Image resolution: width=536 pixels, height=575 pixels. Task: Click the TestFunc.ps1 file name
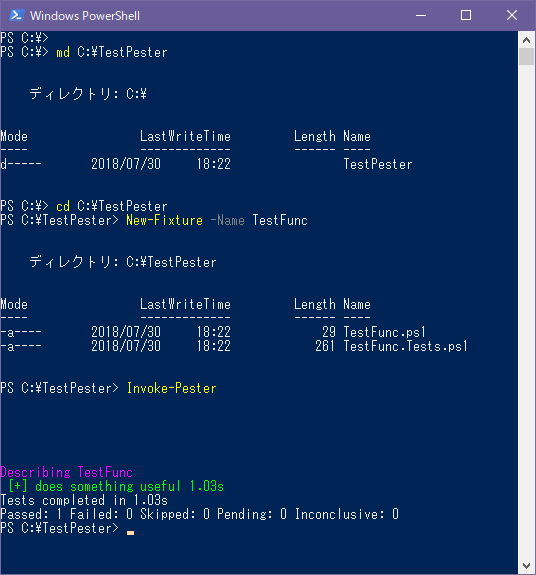(x=385, y=332)
